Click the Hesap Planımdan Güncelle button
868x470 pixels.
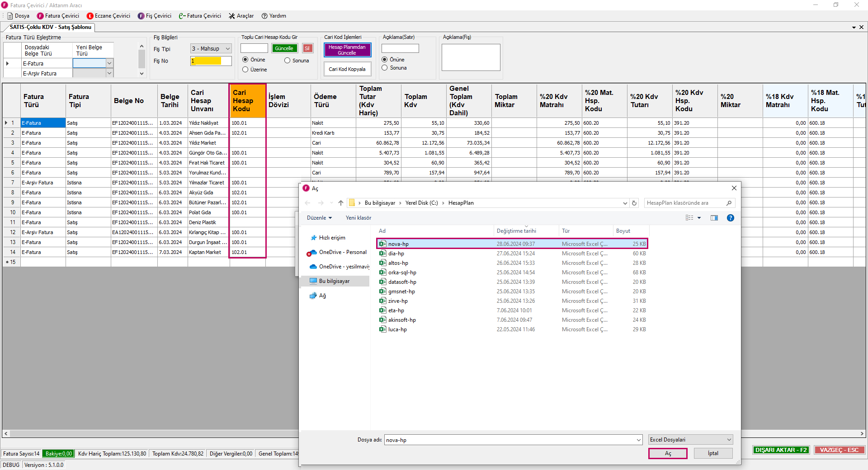click(x=347, y=50)
